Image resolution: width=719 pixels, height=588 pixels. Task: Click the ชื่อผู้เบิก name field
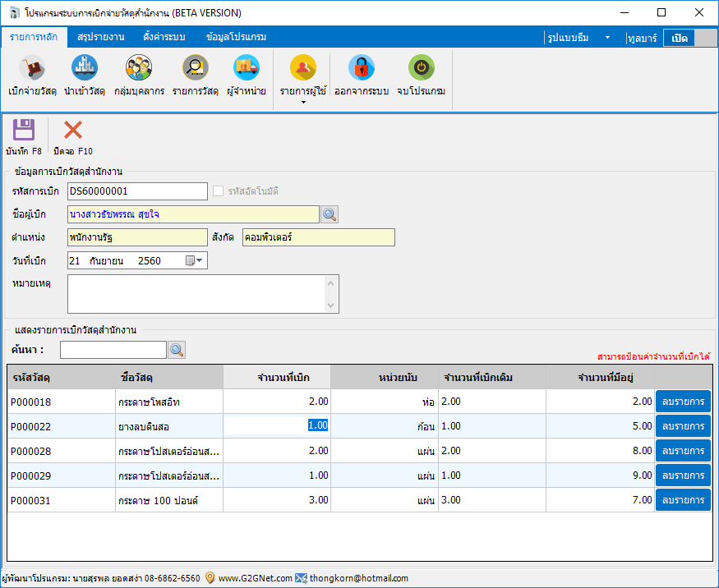[193, 214]
